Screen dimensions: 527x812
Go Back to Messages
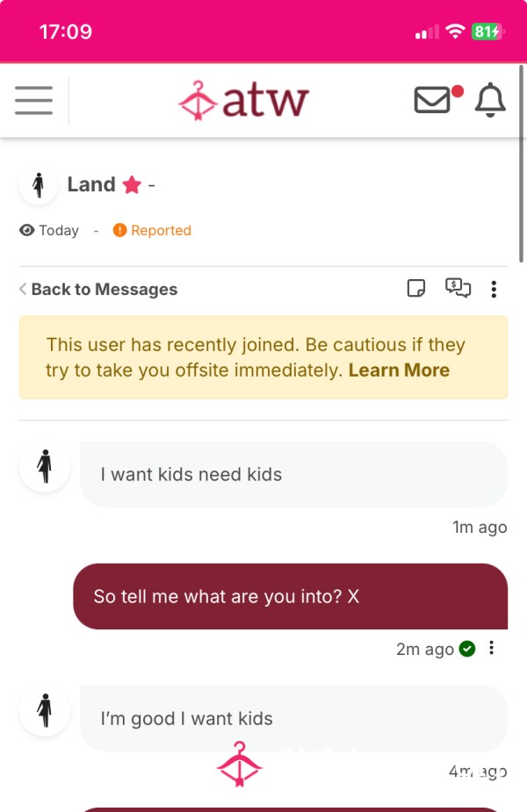[98, 289]
